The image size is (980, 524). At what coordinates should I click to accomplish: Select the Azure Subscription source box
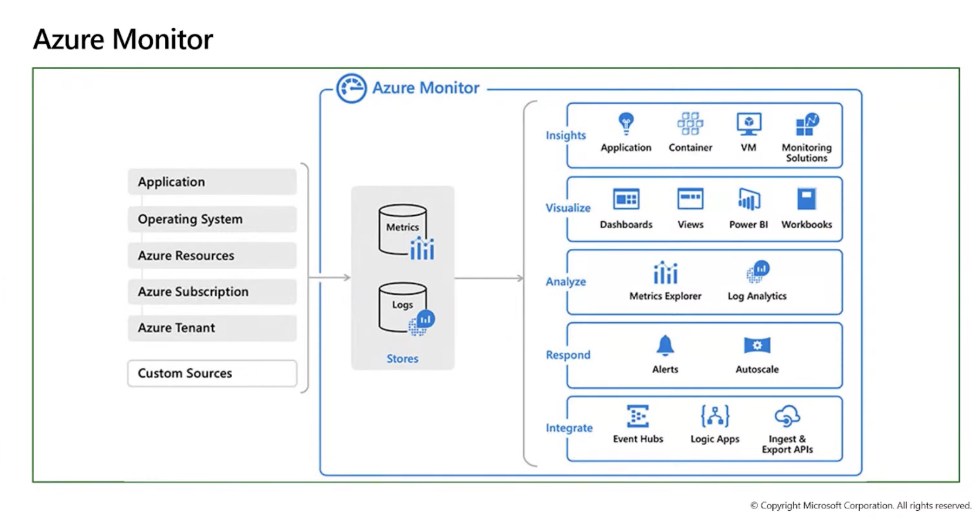pos(212,291)
